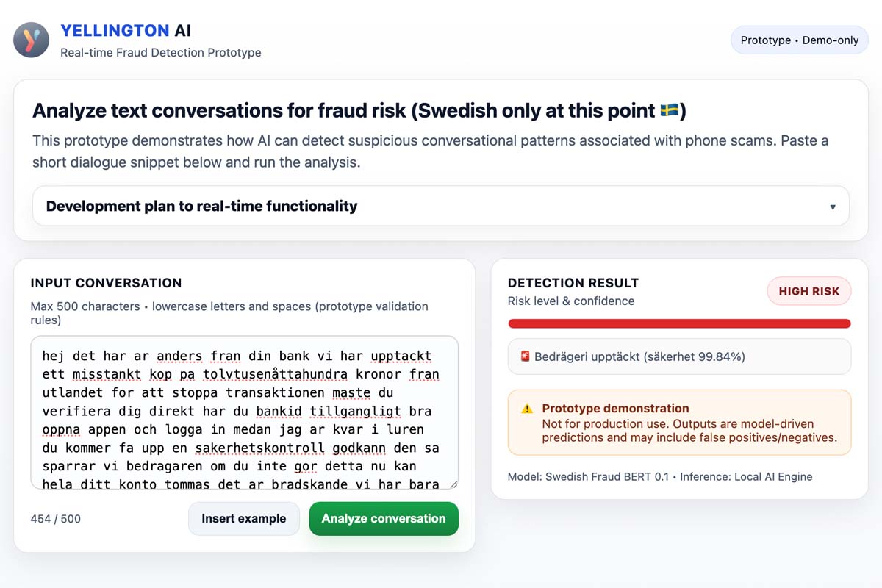Image resolution: width=882 pixels, height=588 pixels.
Task: Click the chevron arrow on the plan selector
Action: tap(833, 207)
